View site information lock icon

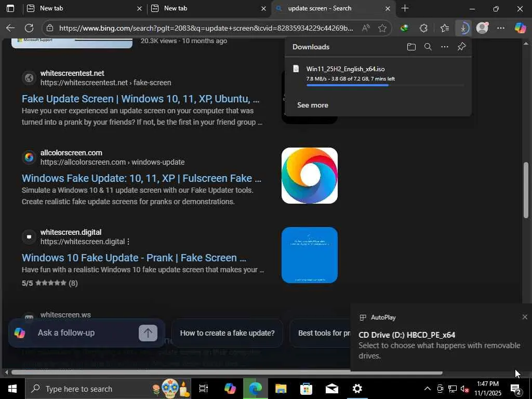tap(50, 28)
